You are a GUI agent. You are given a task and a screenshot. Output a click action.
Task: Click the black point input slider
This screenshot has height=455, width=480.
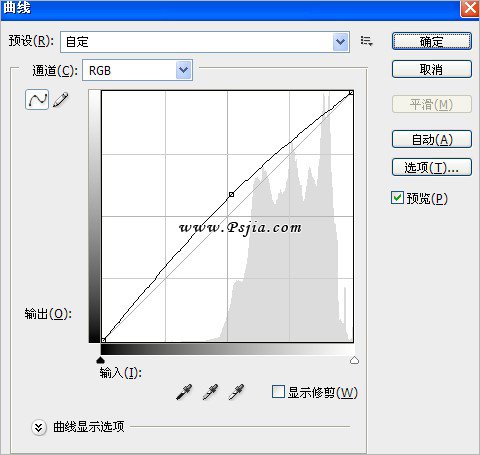coord(100,360)
